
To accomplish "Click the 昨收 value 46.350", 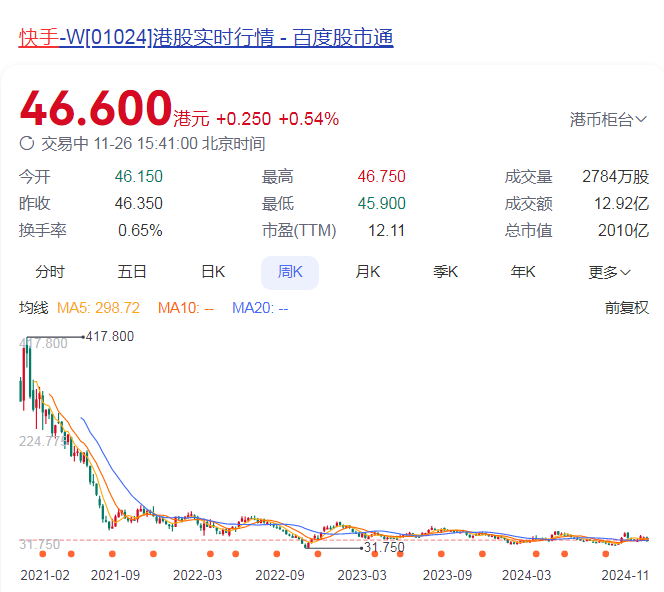I will tap(138, 204).
